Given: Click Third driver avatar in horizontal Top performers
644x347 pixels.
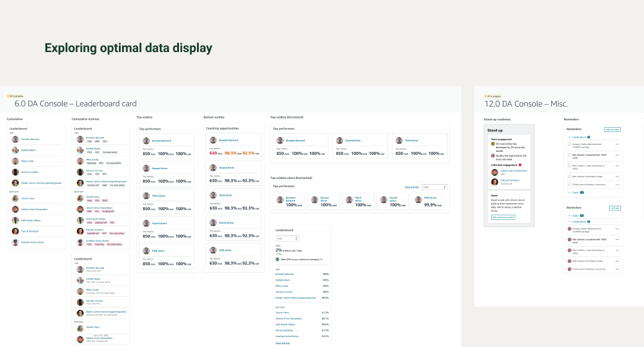Looking at the screenshot, I should pyautogui.click(x=399, y=141).
